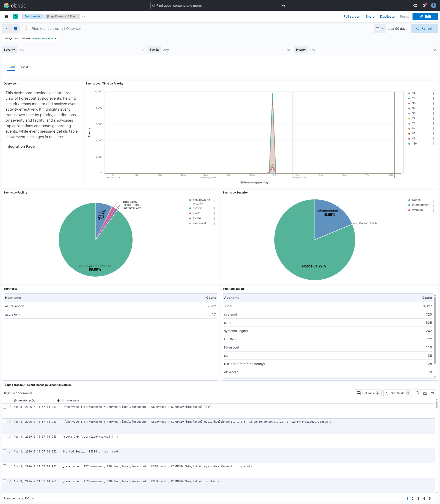Switch to the Host tab
Image resolution: width=440 pixels, height=504 pixels.
[x=24, y=67]
